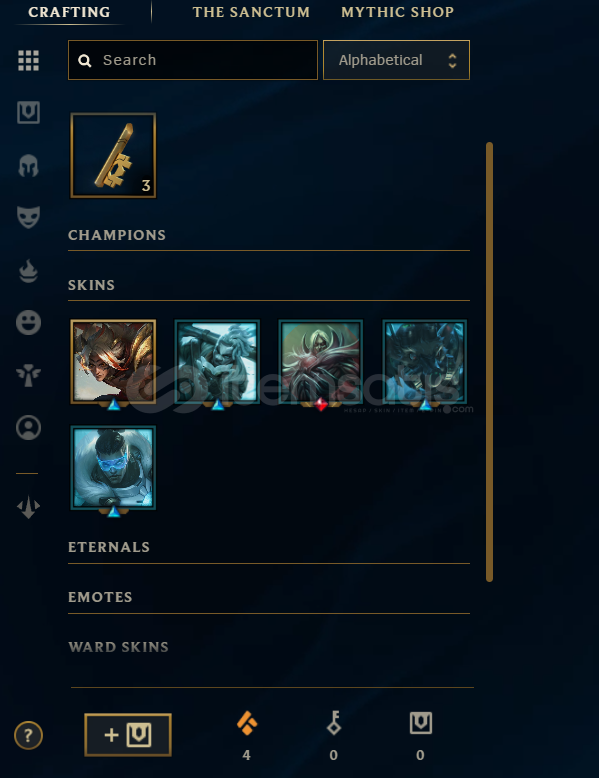
Task: Open the chest materials filter in sidebar
Action: coord(28,113)
